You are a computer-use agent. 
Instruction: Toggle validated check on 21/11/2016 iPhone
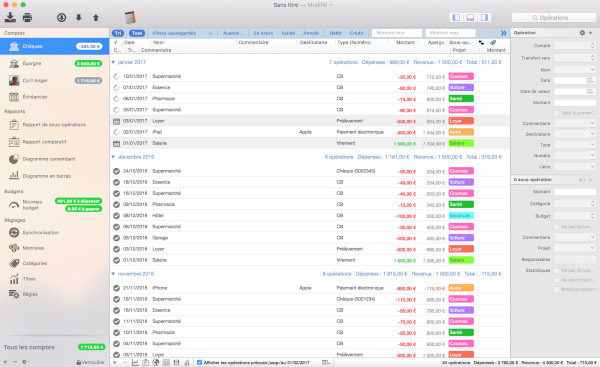pos(116,288)
